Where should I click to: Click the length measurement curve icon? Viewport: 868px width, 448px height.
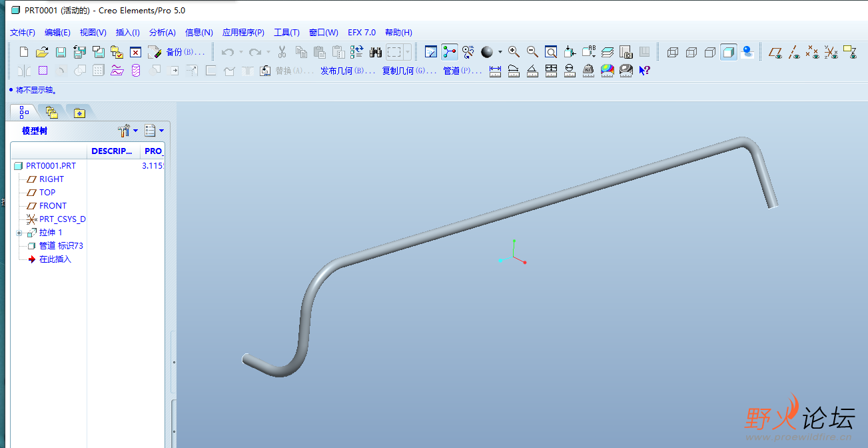(514, 70)
